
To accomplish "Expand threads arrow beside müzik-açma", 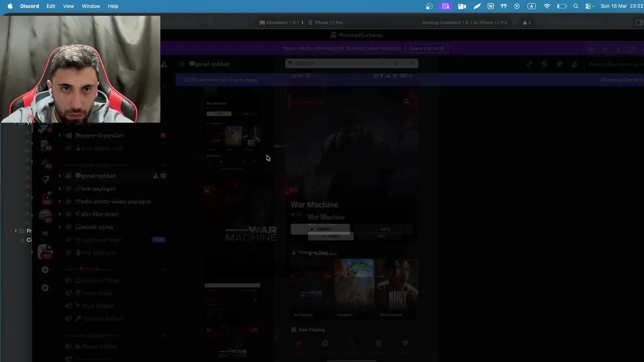I will click(x=60, y=227).
